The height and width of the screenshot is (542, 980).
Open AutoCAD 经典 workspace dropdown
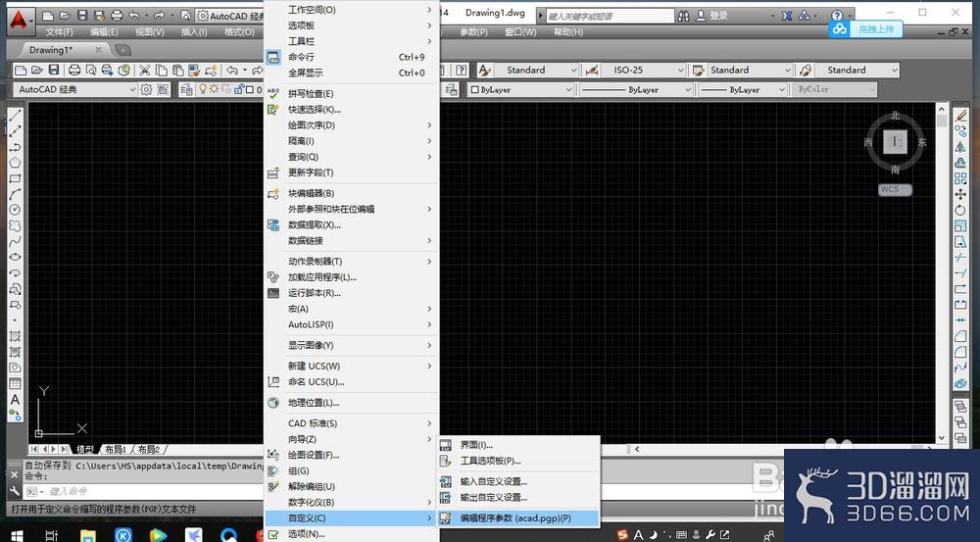(x=75, y=89)
